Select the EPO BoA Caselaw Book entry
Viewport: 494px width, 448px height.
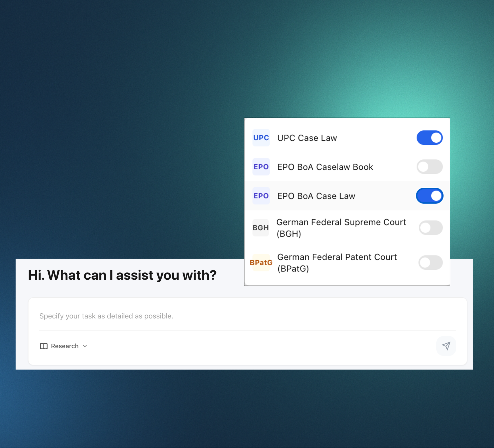pos(325,167)
